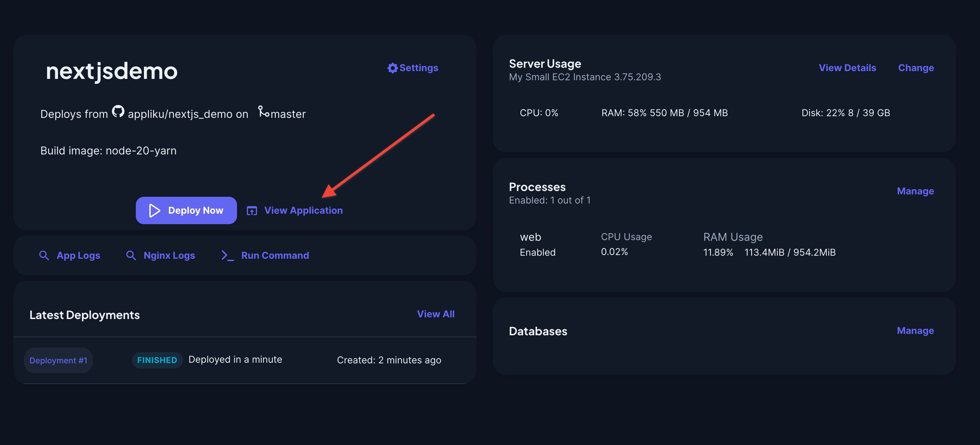Click the View Application external-link icon

(252, 211)
